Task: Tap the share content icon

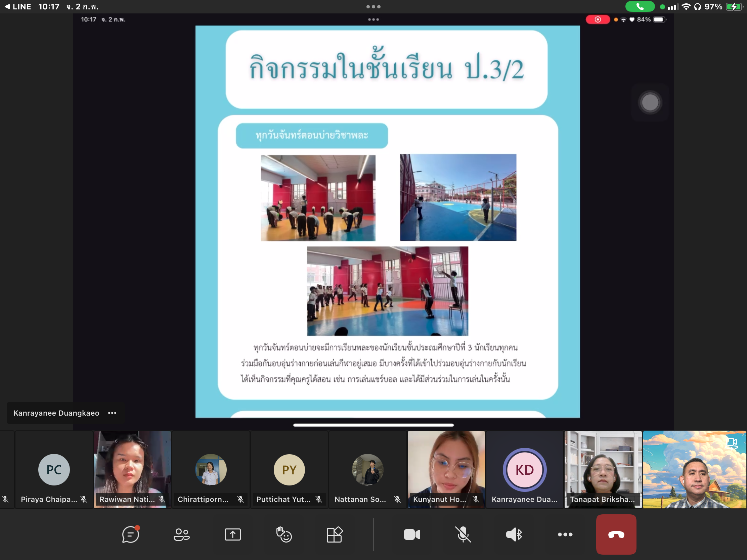Action: click(x=232, y=534)
